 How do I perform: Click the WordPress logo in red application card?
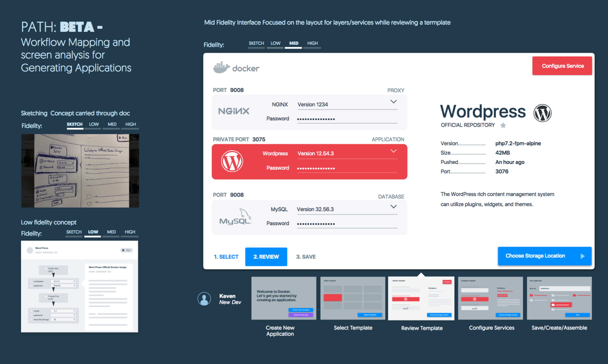click(x=232, y=161)
